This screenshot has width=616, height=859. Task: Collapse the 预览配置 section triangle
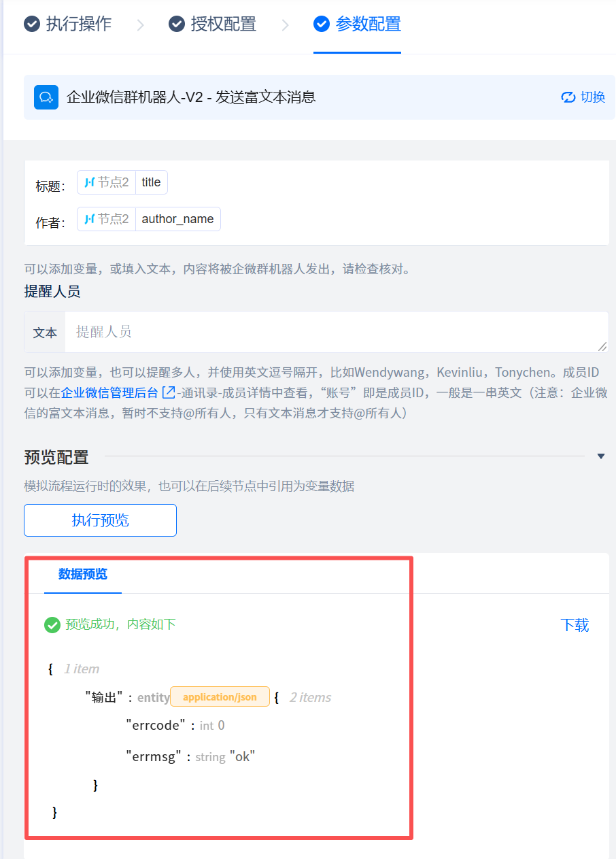click(601, 456)
